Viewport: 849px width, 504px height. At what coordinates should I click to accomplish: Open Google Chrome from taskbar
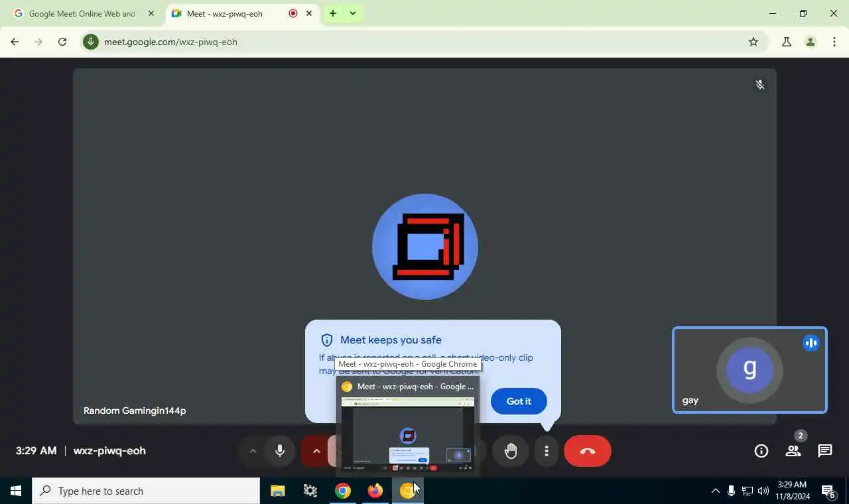tap(343, 491)
